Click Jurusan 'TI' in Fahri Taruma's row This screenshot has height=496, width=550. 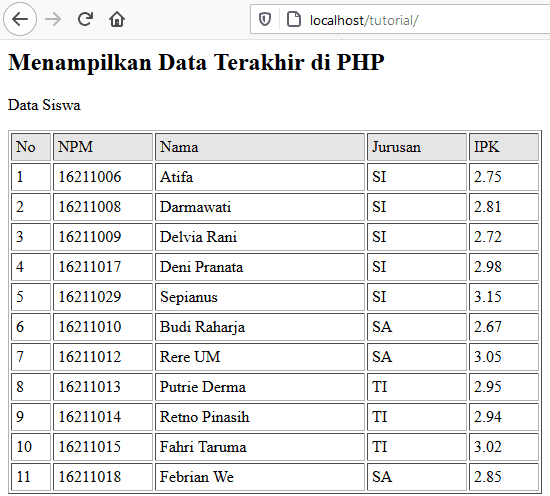pos(417,447)
